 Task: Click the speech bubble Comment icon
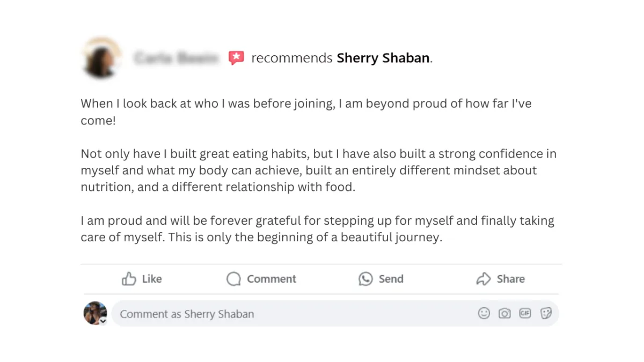pos(233,279)
